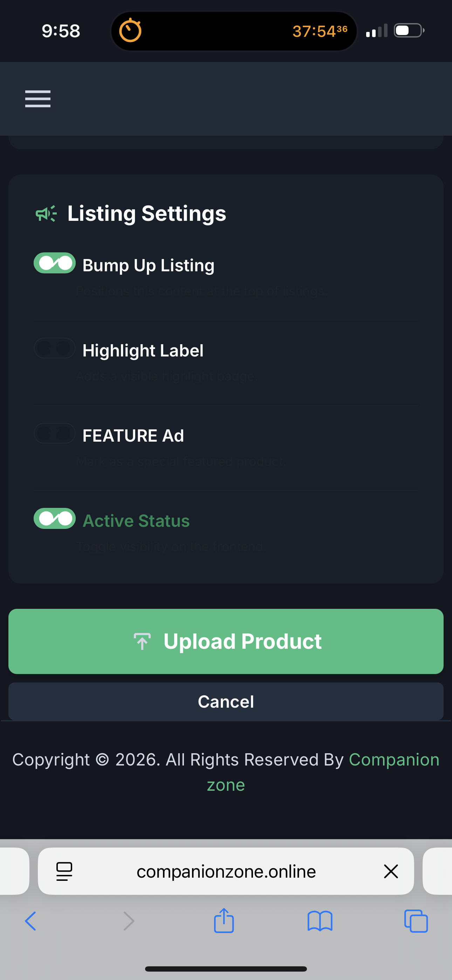Tap the upload arrow icon on Upload Product
This screenshot has height=980, width=452.
[142, 641]
